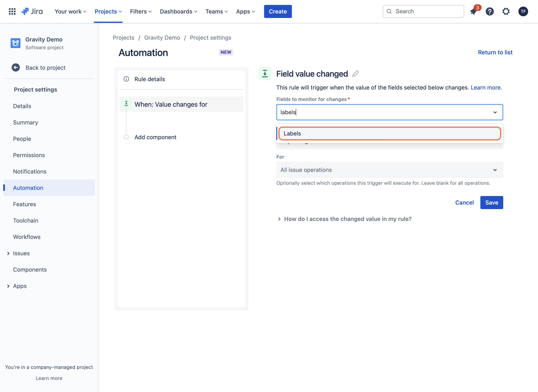Select When: Value changes for step
Viewport: 538px width, 392px height.
(x=181, y=104)
